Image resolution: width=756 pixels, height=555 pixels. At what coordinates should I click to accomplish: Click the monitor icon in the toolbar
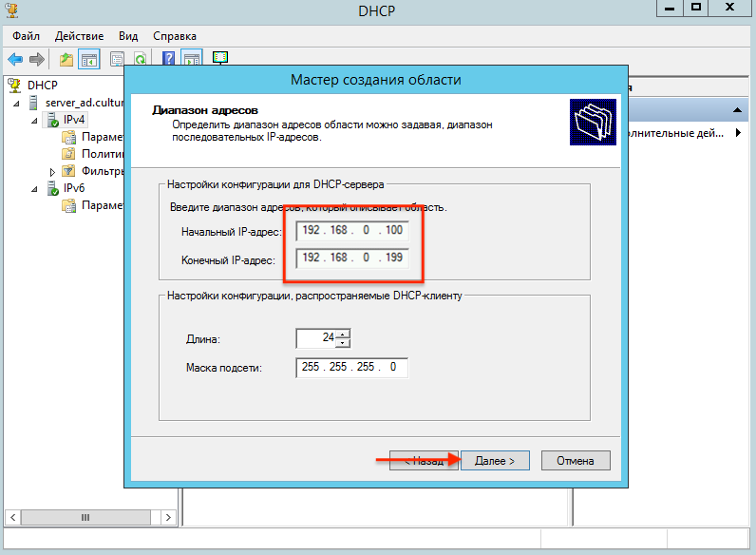220,59
